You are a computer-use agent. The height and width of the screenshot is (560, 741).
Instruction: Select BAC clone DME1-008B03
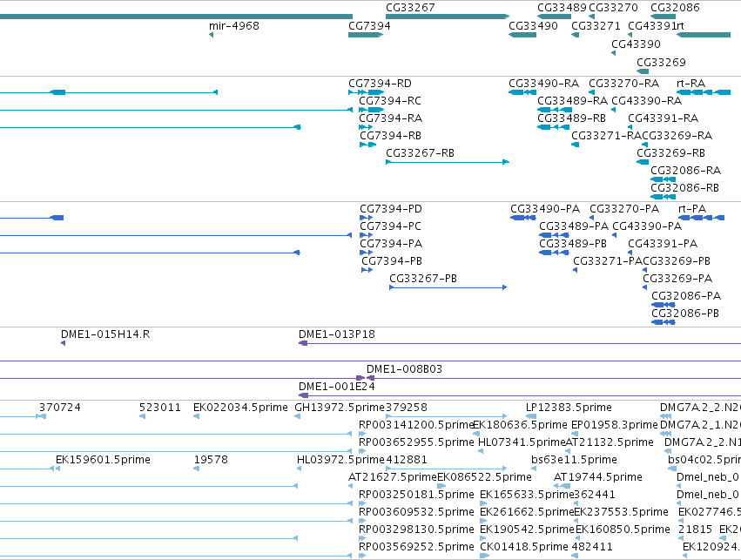tap(405, 369)
